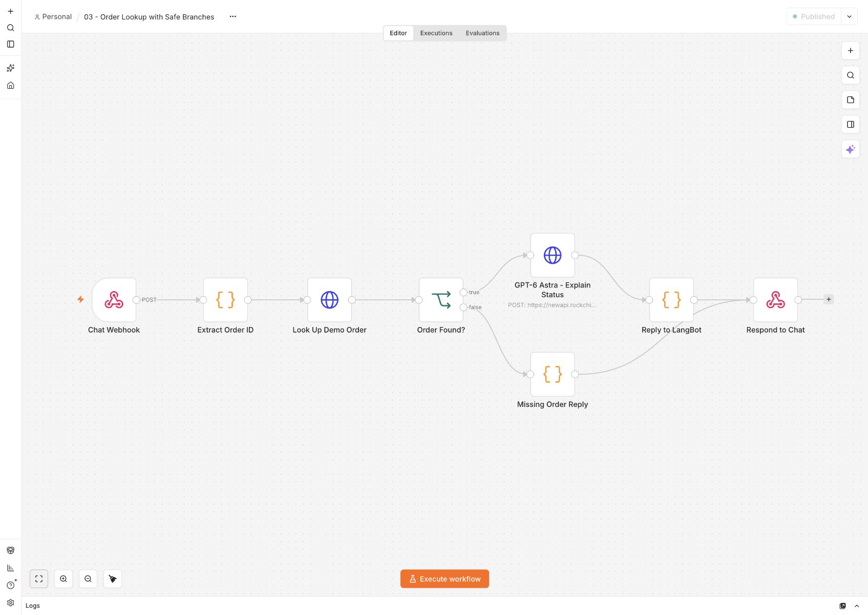Open insights chart icon in sidebar
This screenshot has height=615, width=868.
coord(10,568)
